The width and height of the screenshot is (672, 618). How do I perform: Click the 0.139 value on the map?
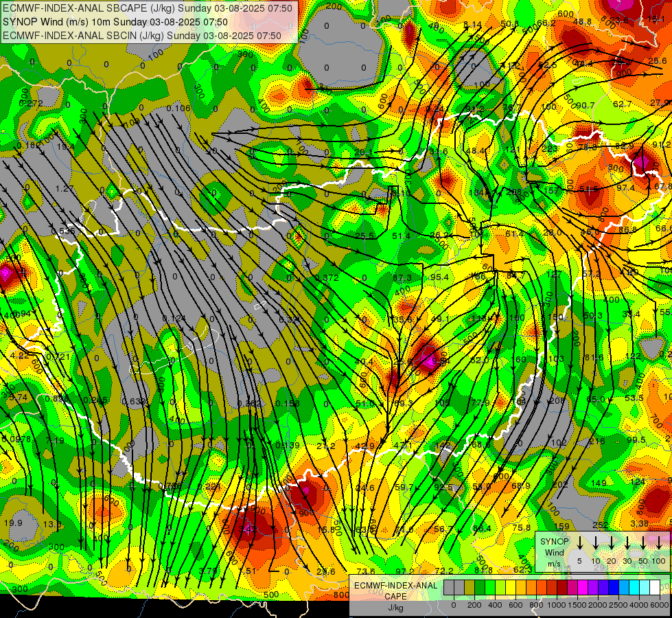[x=288, y=445]
